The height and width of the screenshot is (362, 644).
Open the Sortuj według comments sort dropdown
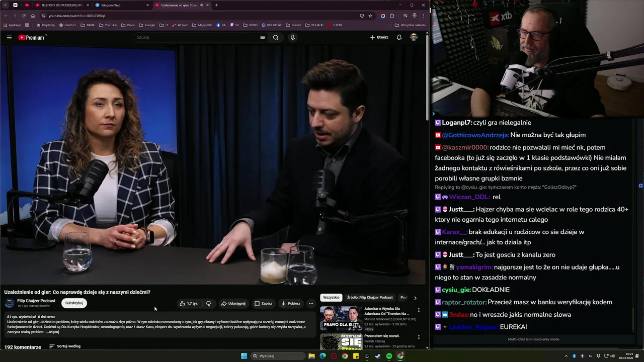65,346
